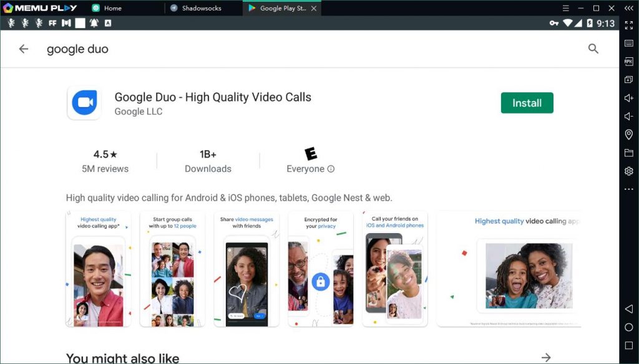Open the APK installer in the sidebar
Viewport: 639px width, 364px height.
click(628, 62)
